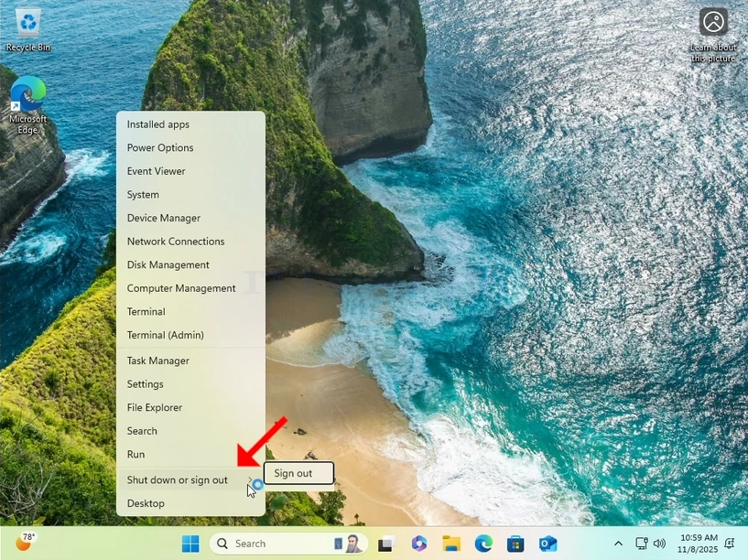Open the Recycle Bin desktop icon

pyautogui.click(x=27, y=30)
